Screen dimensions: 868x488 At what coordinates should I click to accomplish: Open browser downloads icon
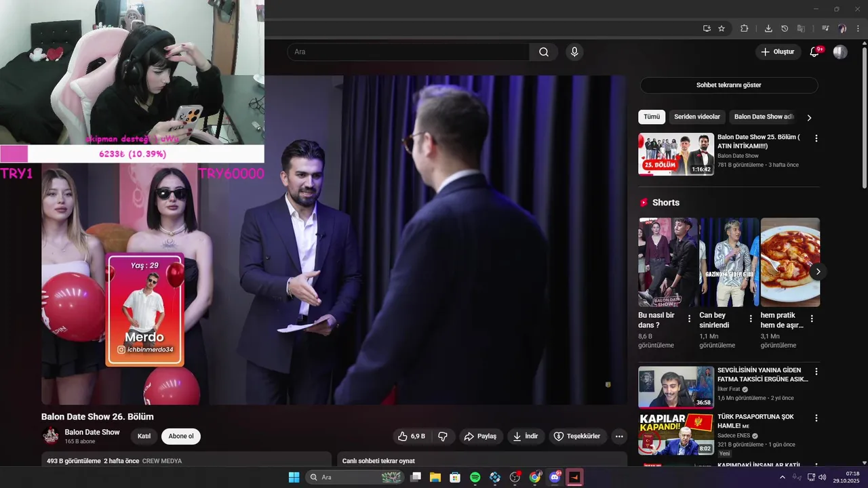pos(768,28)
